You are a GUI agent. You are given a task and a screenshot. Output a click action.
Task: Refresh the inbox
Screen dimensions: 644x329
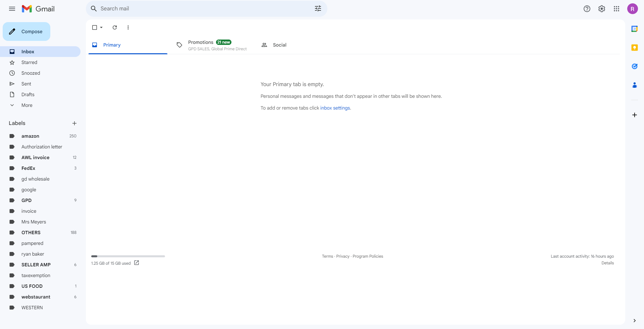click(x=115, y=27)
